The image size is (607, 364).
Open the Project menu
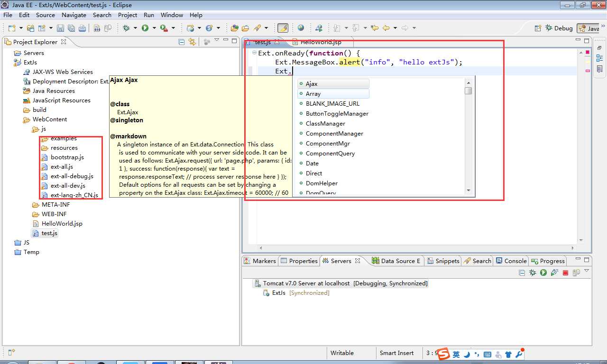128,15
